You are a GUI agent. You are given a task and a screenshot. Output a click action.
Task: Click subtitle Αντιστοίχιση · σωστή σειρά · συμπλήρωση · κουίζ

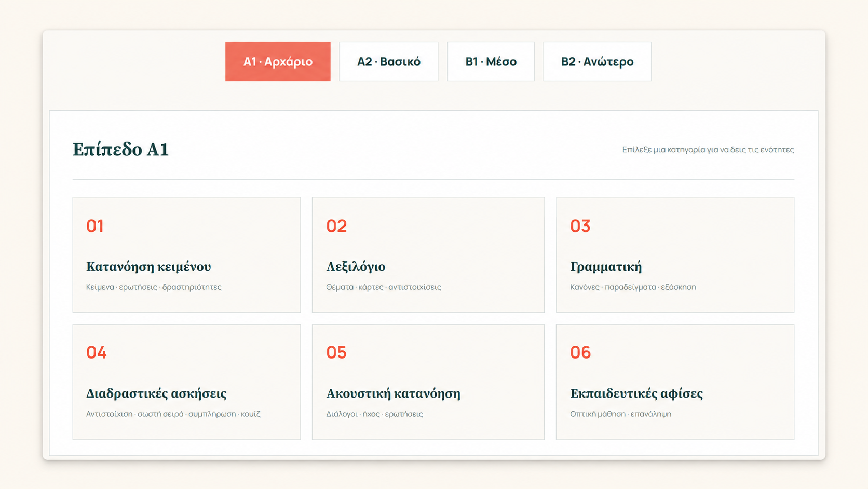(x=173, y=414)
